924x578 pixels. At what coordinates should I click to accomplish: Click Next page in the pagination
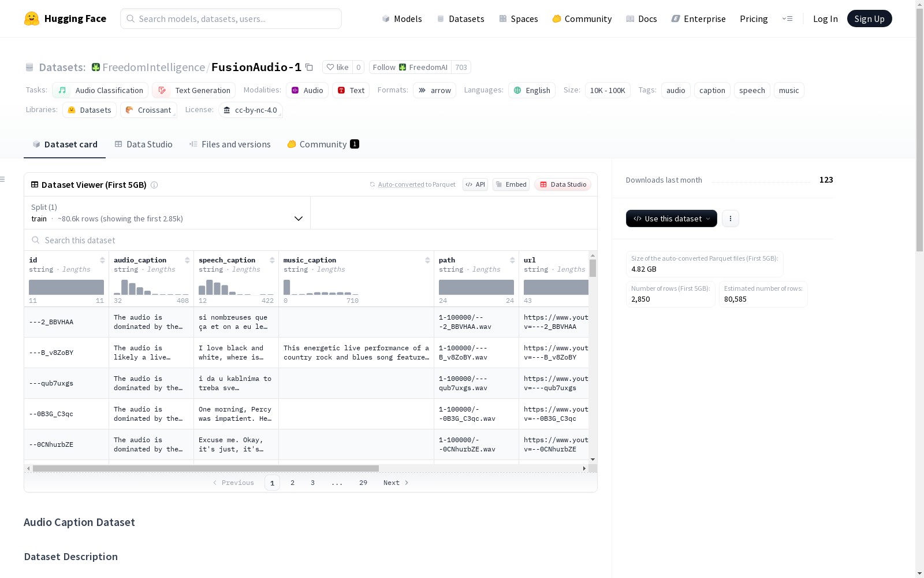tap(396, 483)
